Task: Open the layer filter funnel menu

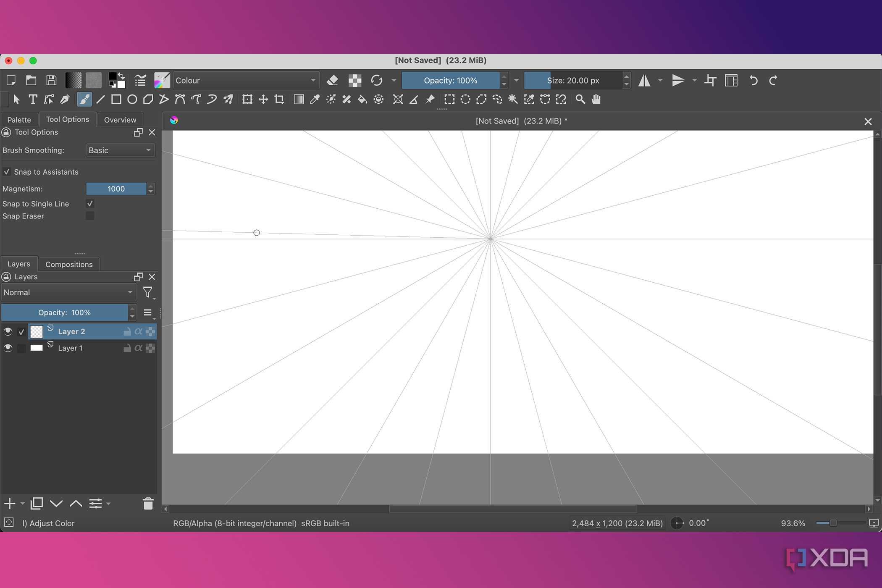Action: point(148,292)
